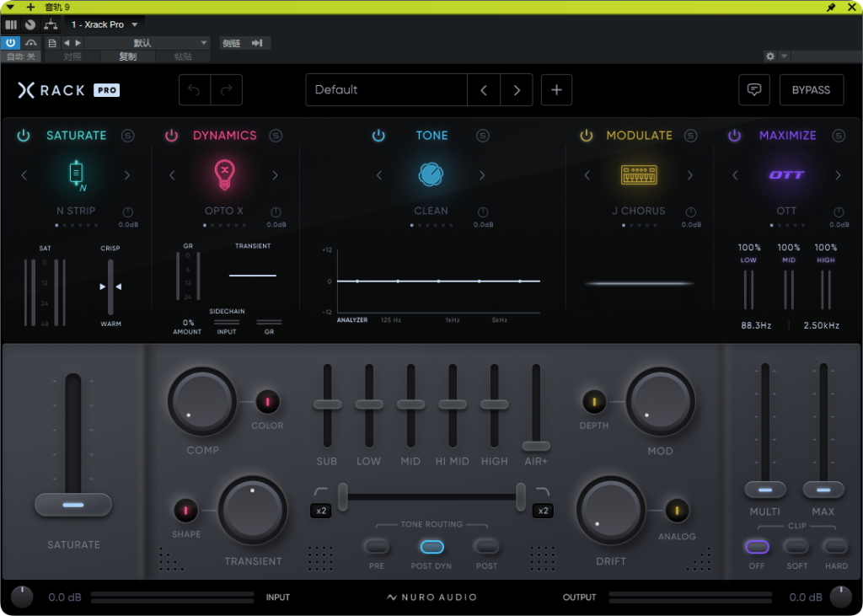Toggle the host plugin power button
Image resolution: width=863 pixels, height=616 pixels.
click(x=10, y=43)
